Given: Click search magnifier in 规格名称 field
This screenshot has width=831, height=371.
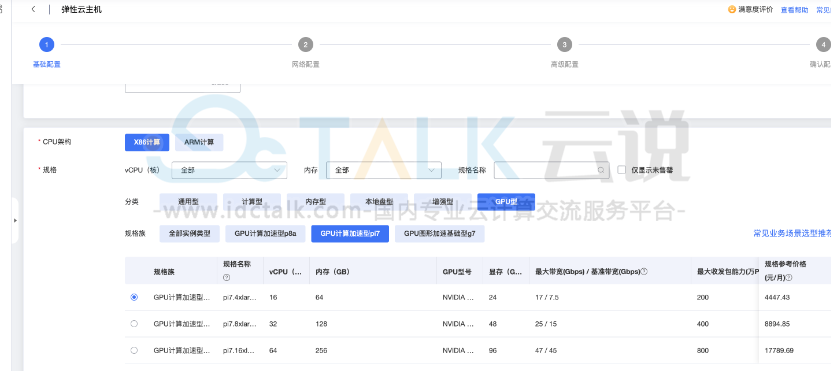Looking at the screenshot, I should [601, 170].
